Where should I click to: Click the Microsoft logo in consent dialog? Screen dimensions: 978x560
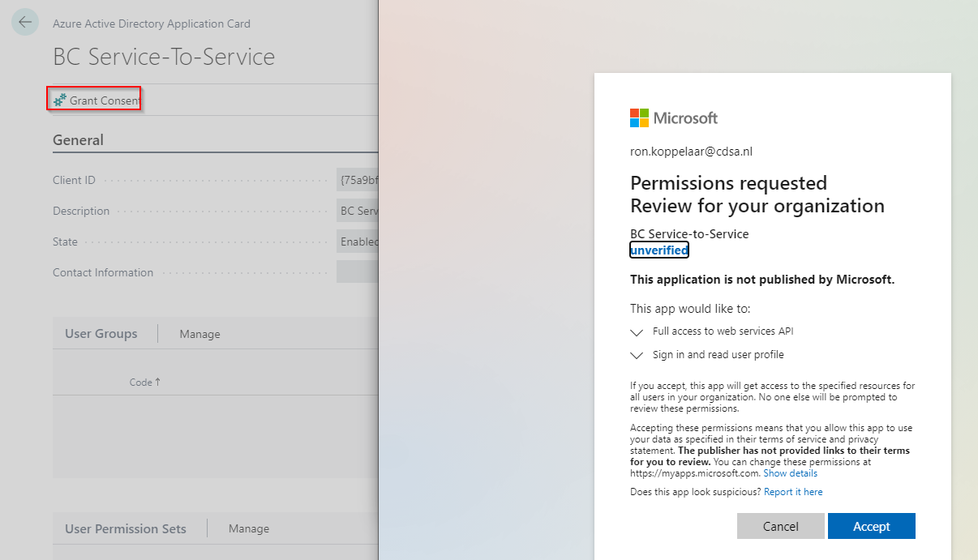coord(674,118)
